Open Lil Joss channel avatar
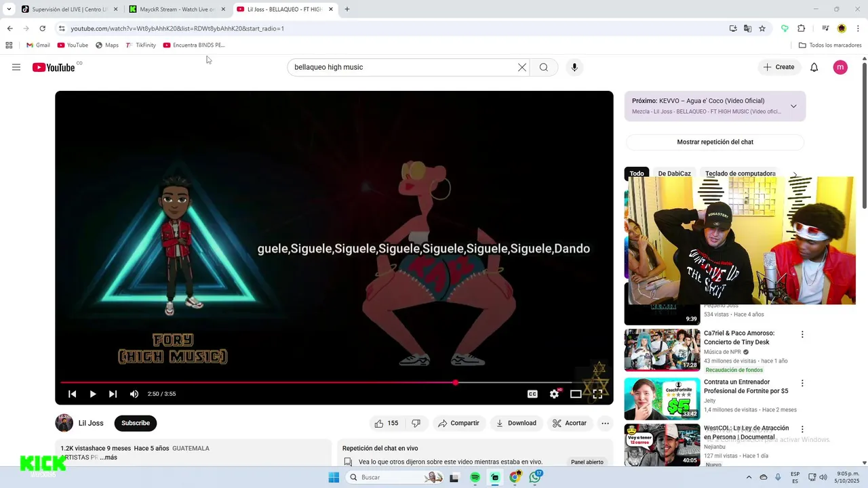 (x=64, y=423)
